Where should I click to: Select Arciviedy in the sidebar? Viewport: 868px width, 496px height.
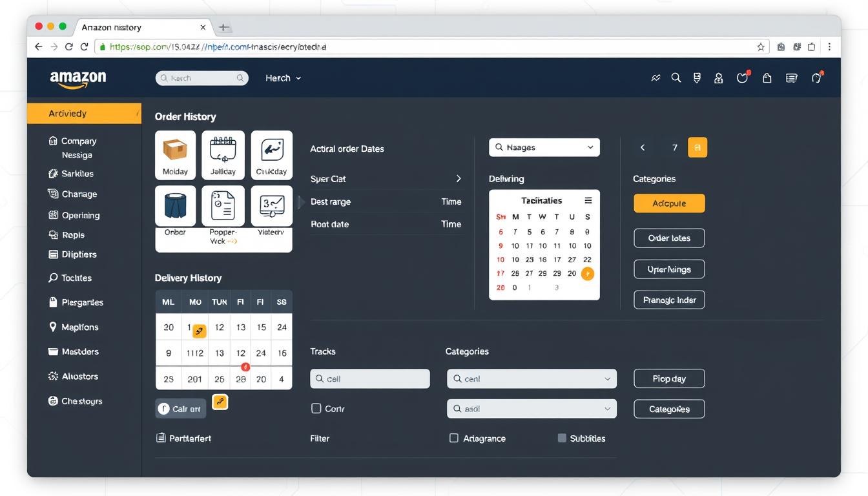click(x=84, y=114)
